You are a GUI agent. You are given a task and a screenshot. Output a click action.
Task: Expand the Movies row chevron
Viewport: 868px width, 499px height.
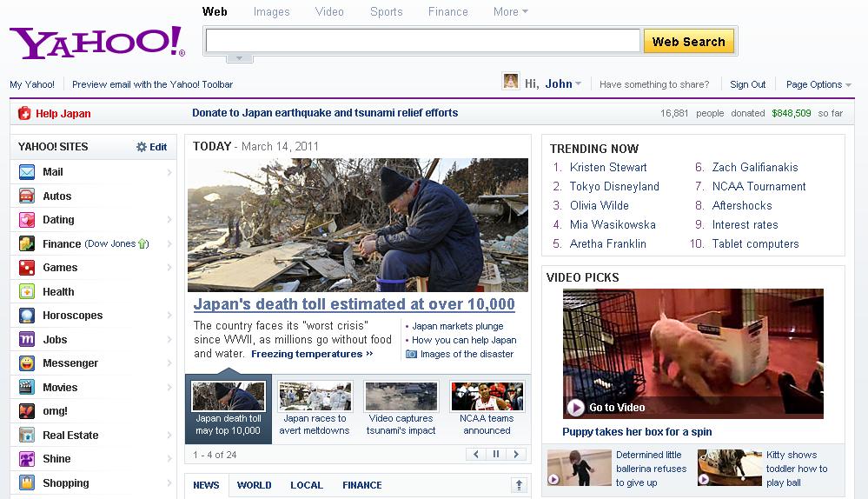tap(169, 387)
